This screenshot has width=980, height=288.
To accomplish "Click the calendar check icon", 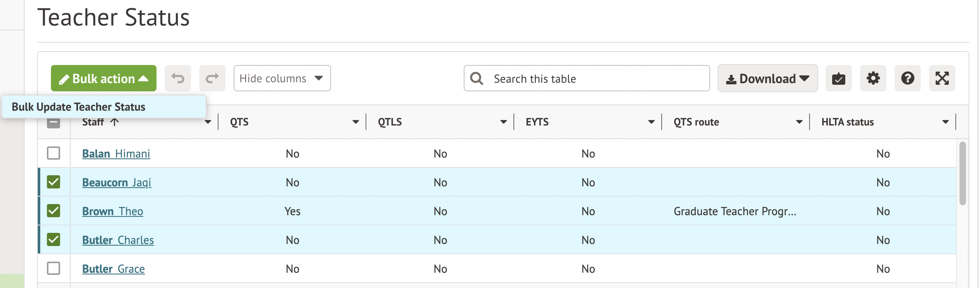I will [x=838, y=78].
